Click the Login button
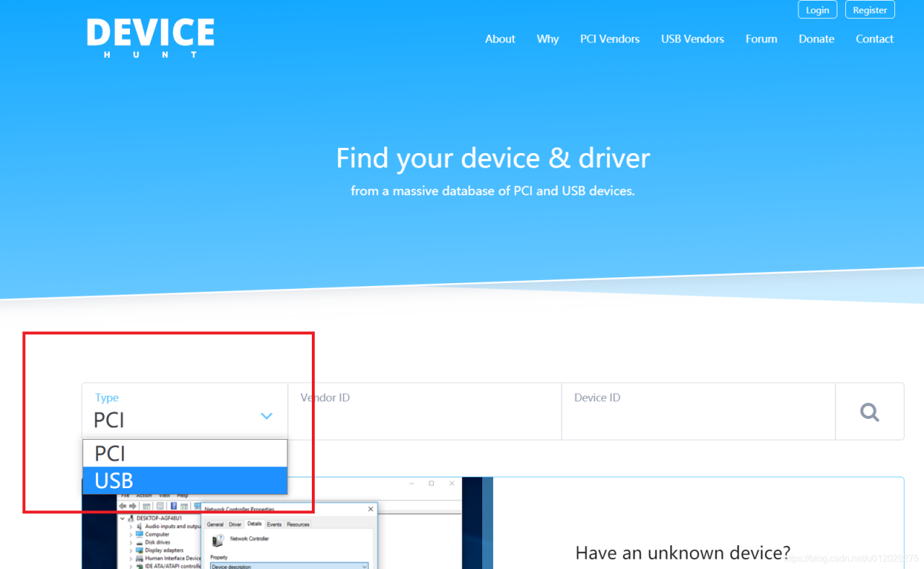The image size is (924, 569). pyautogui.click(x=818, y=10)
